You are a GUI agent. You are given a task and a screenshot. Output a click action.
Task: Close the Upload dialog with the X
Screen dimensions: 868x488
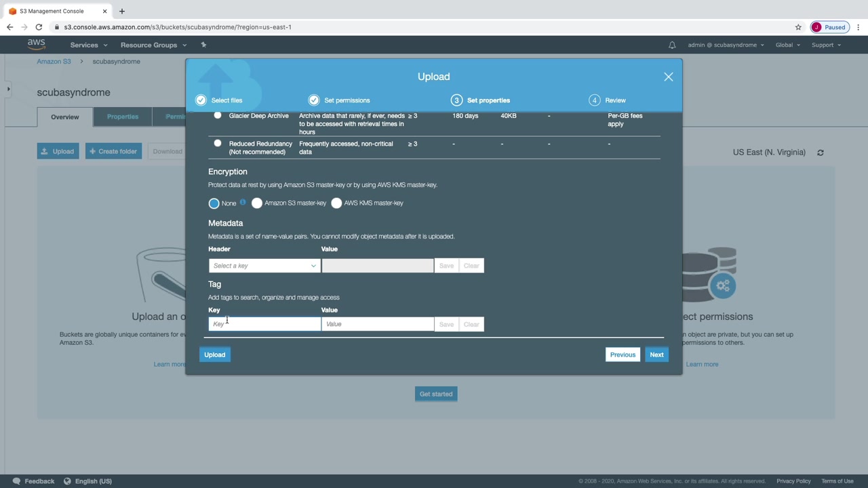[x=669, y=77]
